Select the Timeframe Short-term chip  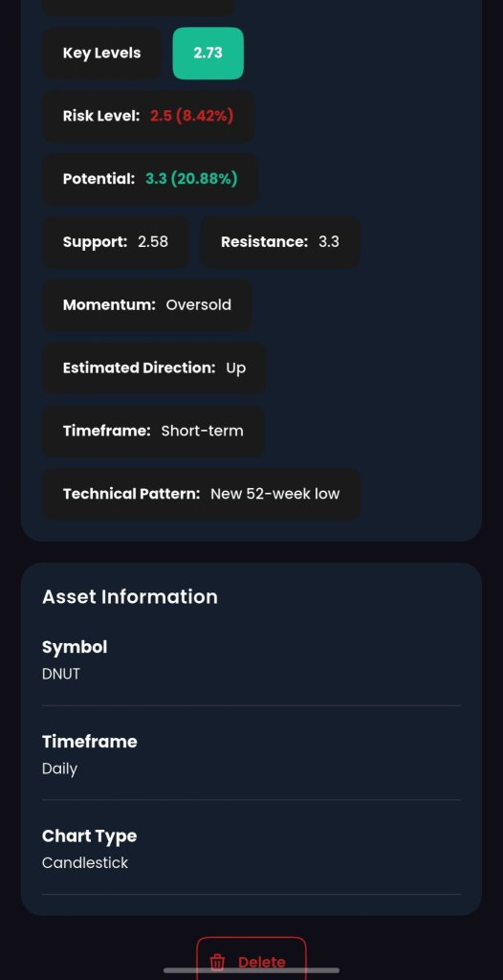pos(153,432)
